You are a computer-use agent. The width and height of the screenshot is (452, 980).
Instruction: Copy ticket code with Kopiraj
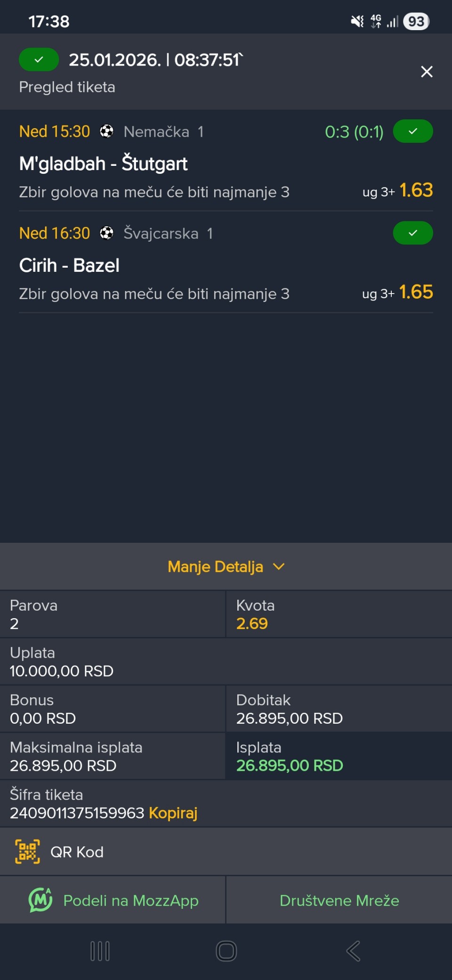pos(173,813)
